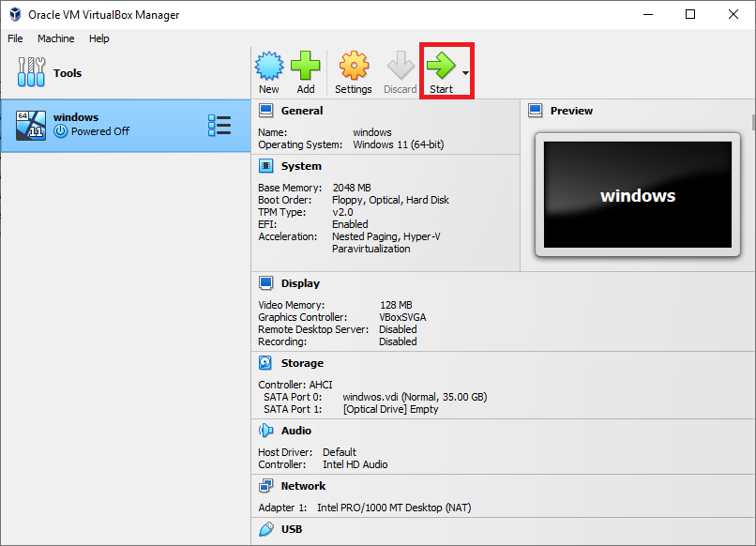The image size is (756, 546).
Task: Open the Help menu
Action: tap(98, 38)
